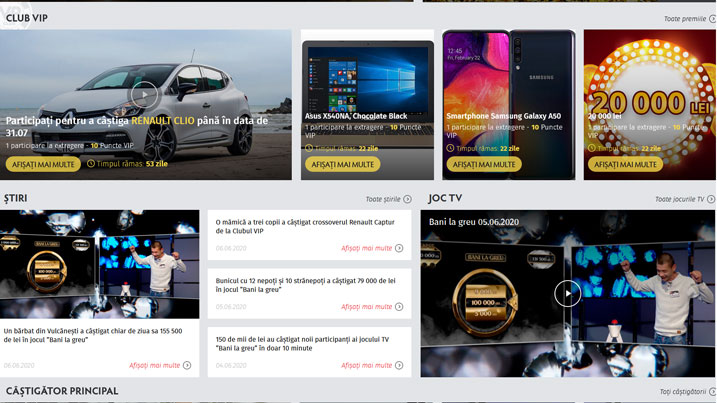
Task: Select the 04.06.2020 date on 150 de mii news
Action: click(x=231, y=365)
